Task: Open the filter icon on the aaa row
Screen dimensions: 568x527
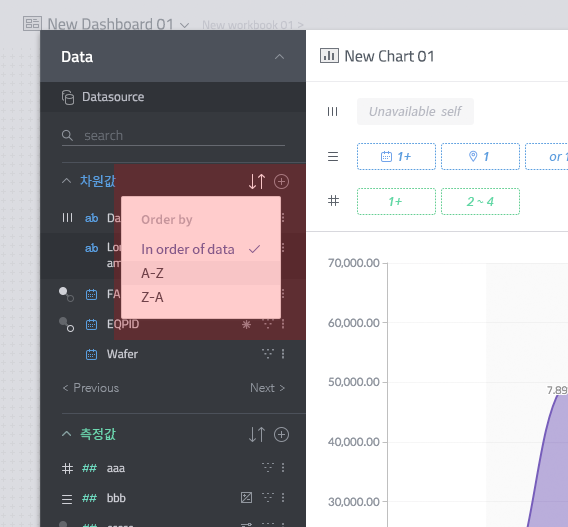Action: click(268, 468)
